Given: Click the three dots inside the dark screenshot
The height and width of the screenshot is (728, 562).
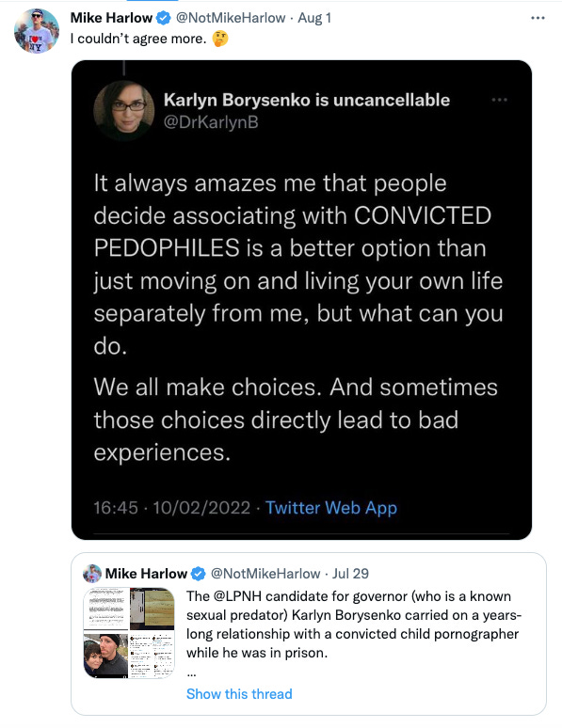Looking at the screenshot, I should pyautogui.click(x=499, y=100).
